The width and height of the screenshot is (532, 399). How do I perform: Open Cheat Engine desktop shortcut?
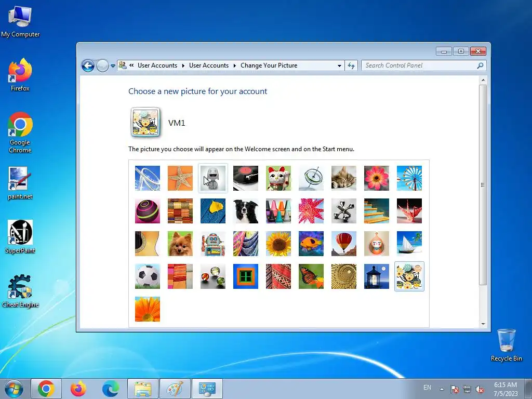(x=20, y=291)
